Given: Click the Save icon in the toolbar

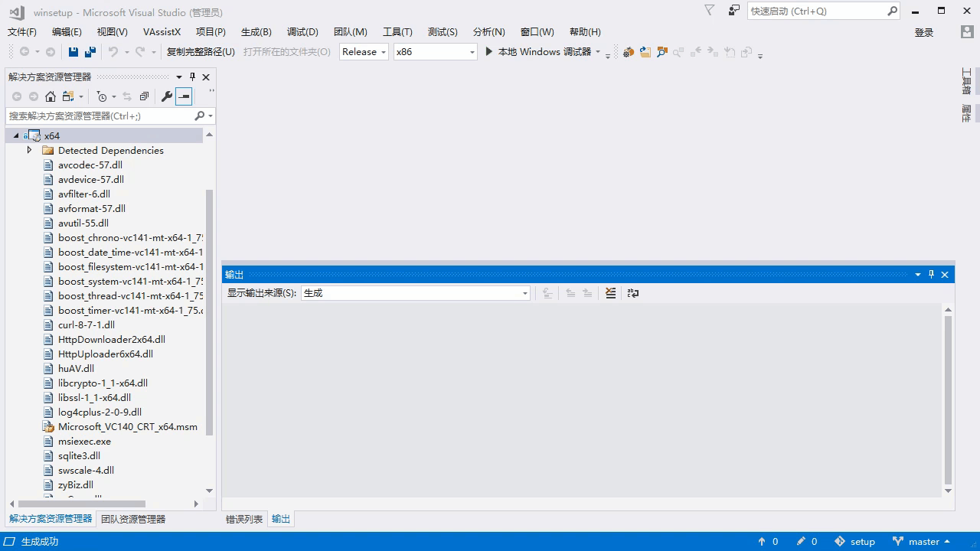Looking at the screenshot, I should (x=73, y=52).
